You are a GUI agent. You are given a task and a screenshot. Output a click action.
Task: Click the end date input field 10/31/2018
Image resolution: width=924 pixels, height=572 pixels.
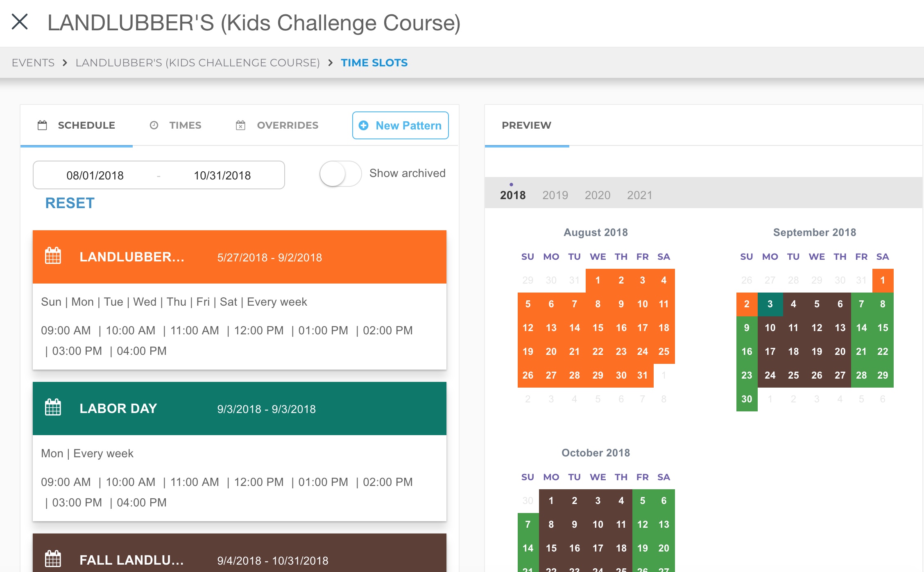(222, 175)
